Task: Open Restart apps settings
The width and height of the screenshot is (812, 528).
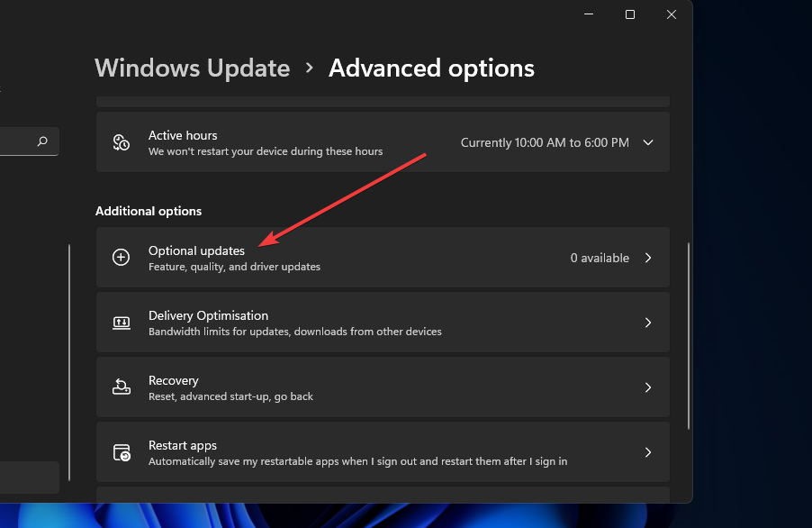Action: pos(383,451)
